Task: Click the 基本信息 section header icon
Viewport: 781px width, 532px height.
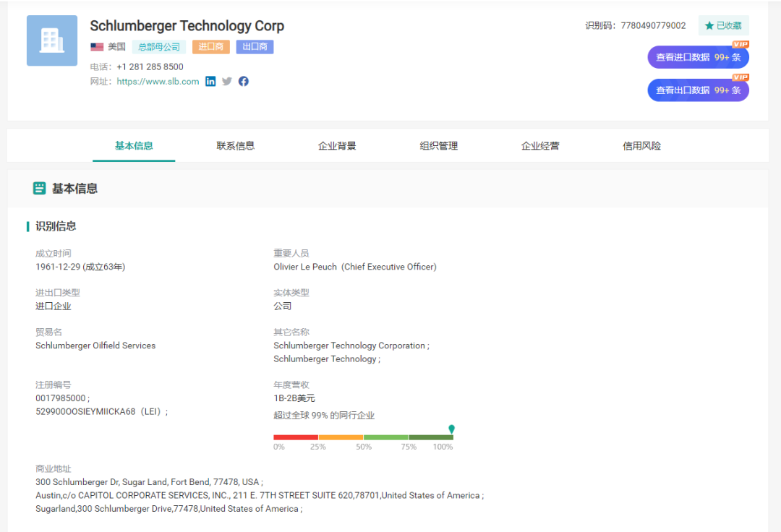Action: coord(39,188)
